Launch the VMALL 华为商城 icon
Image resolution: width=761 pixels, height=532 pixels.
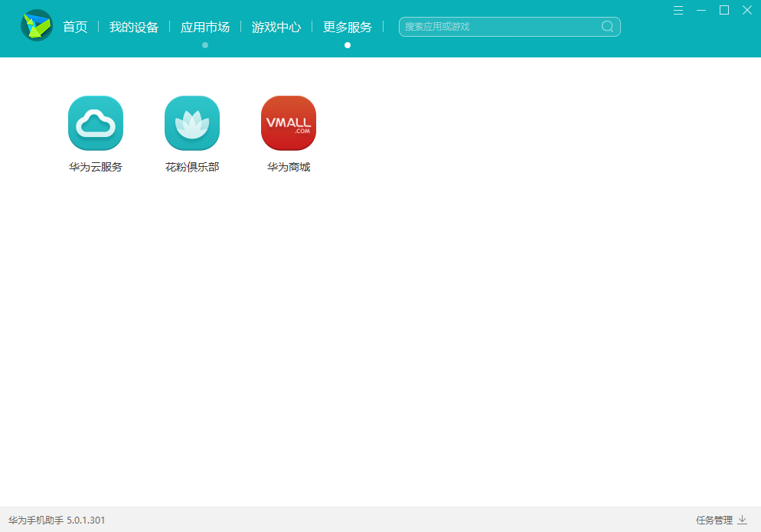pos(289,122)
